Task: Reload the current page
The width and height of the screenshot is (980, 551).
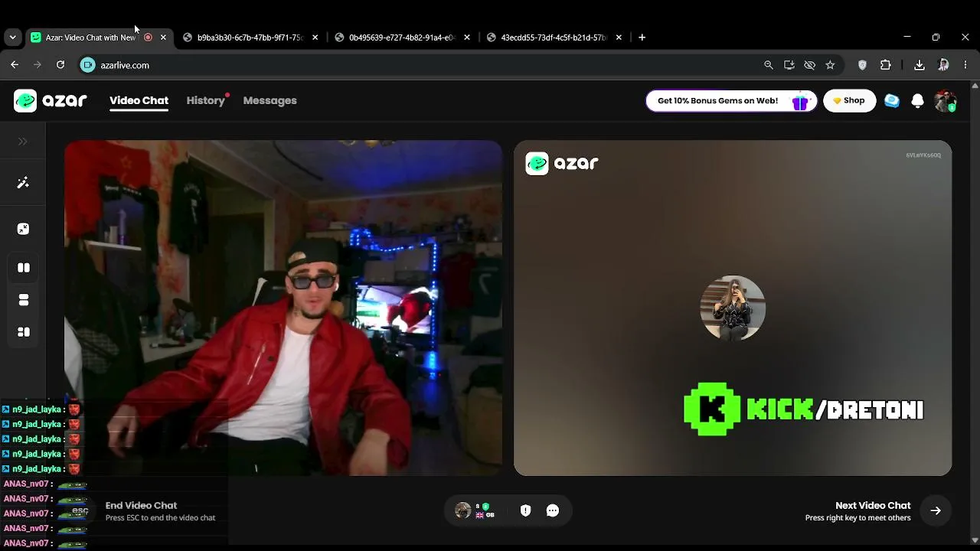Action: (x=60, y=65)
